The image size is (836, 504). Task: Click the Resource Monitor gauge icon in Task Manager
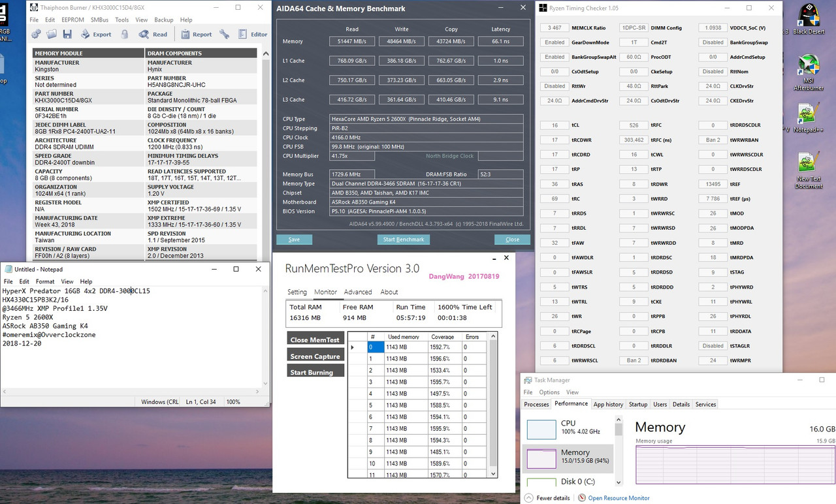pyautogui.click(x=582, y=497)
